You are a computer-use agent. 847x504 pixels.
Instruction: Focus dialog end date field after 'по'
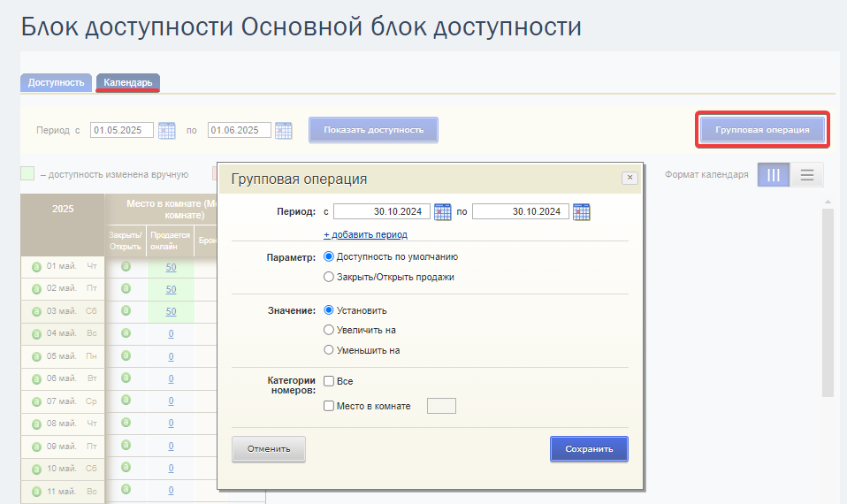pos(521,211)
